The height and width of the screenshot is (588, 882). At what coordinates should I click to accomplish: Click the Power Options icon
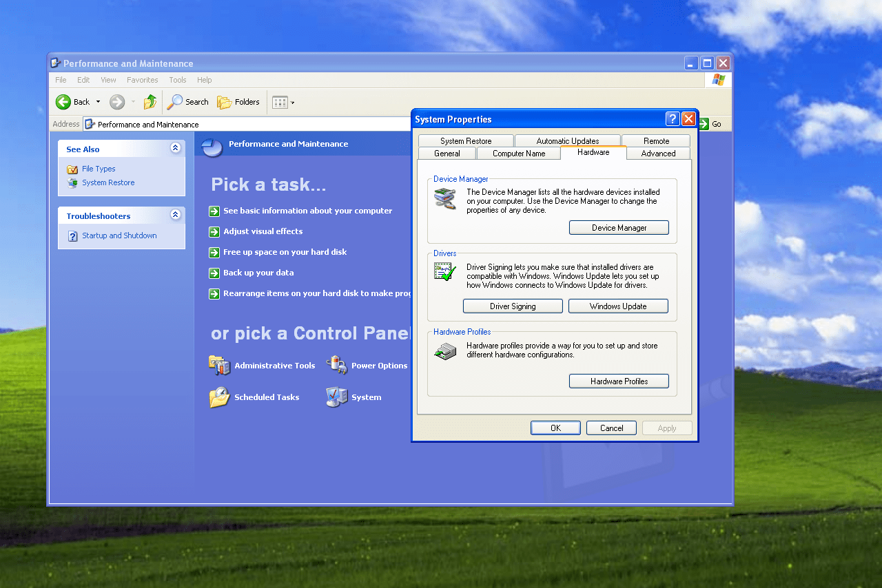(x=336, y=366)
